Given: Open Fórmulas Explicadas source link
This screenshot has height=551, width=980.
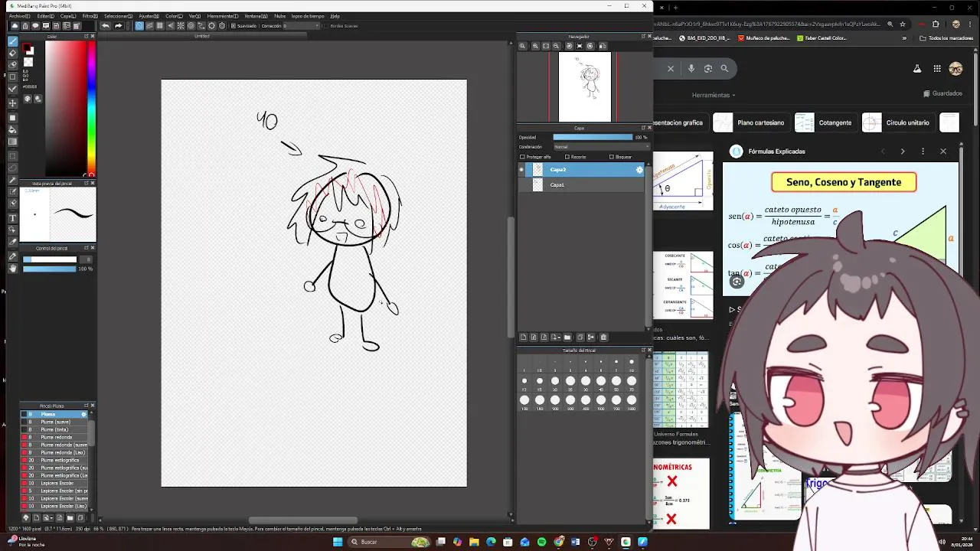Looking at the screenshot, I should tap(768, 152).
